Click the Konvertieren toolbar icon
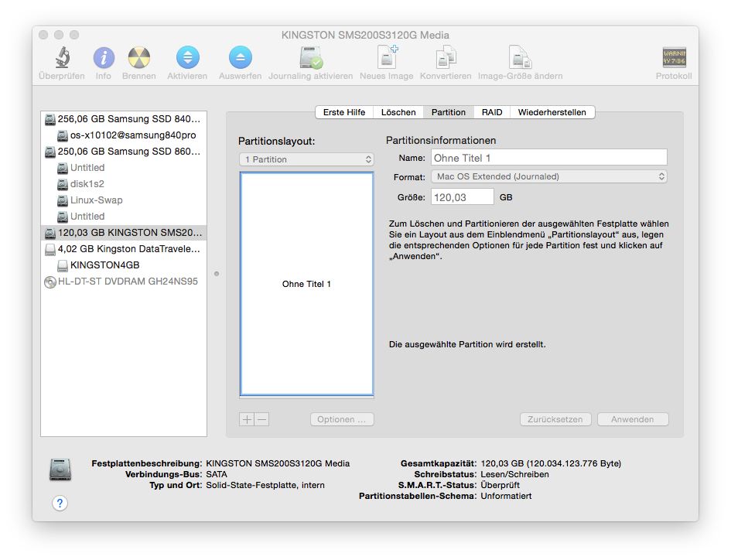 [x=445, y=58]
